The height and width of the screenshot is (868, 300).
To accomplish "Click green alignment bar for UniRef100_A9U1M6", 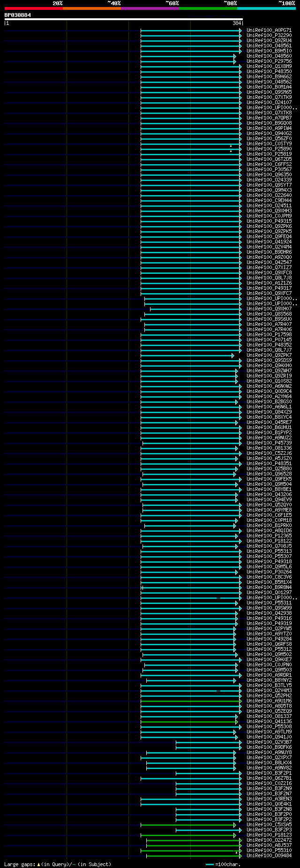I will [x=190, y=701].
